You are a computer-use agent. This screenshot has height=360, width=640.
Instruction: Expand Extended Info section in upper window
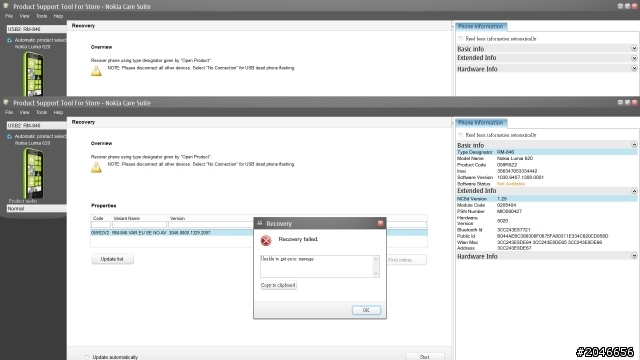[x=634, y=58]
